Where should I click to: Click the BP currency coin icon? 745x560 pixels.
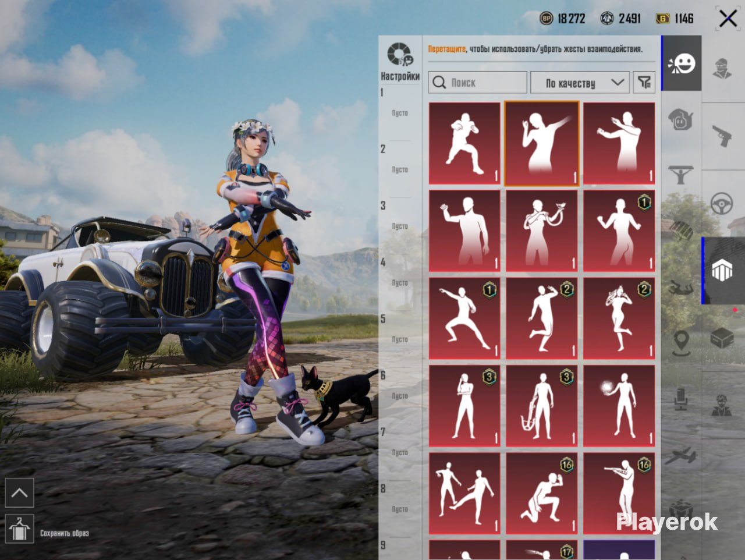pyautogui.click(x=547, y=19)
